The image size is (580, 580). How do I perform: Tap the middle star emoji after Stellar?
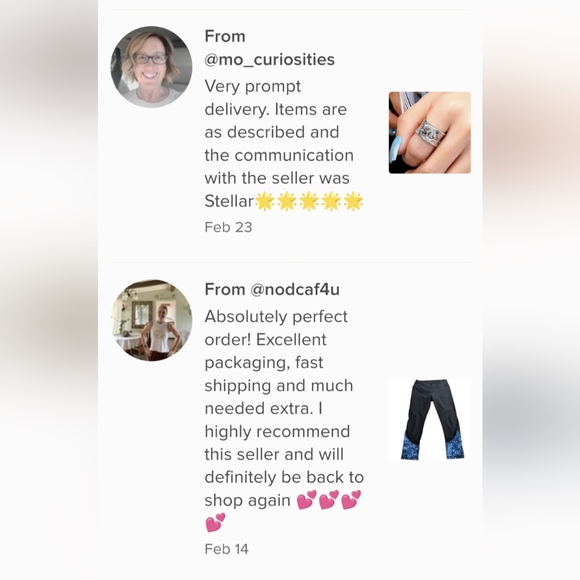pyautogui.click(x=309, y=201)
